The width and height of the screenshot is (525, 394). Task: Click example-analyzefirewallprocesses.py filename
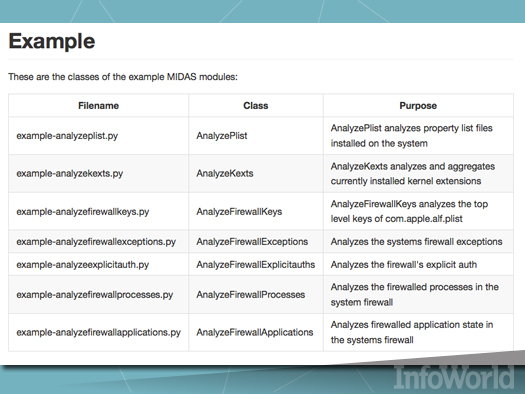95,295
